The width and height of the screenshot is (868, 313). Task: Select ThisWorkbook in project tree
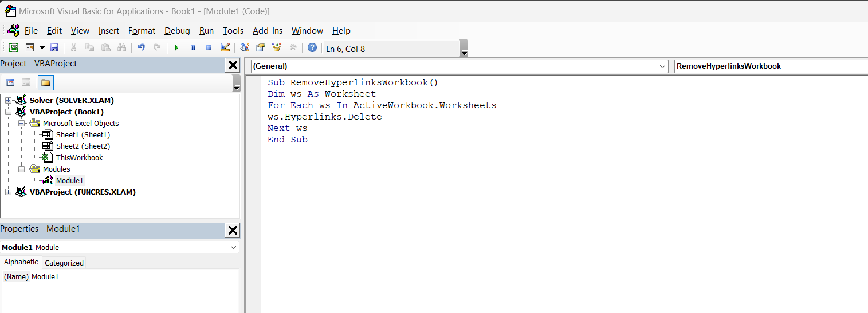(x=79, y=157)
